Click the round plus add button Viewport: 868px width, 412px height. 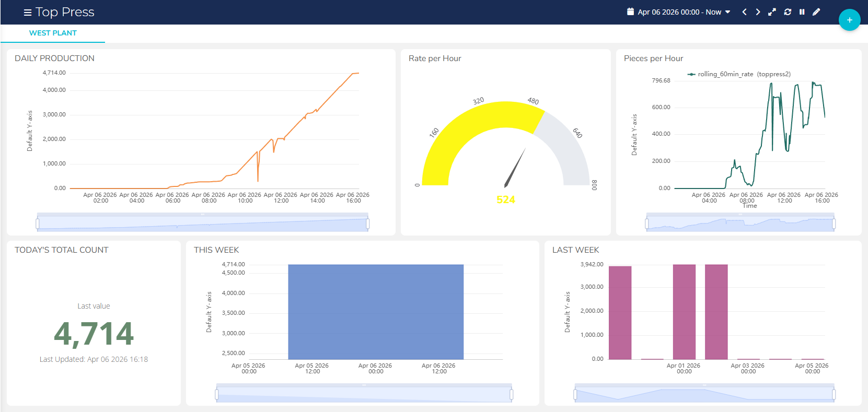pos(849,20)
